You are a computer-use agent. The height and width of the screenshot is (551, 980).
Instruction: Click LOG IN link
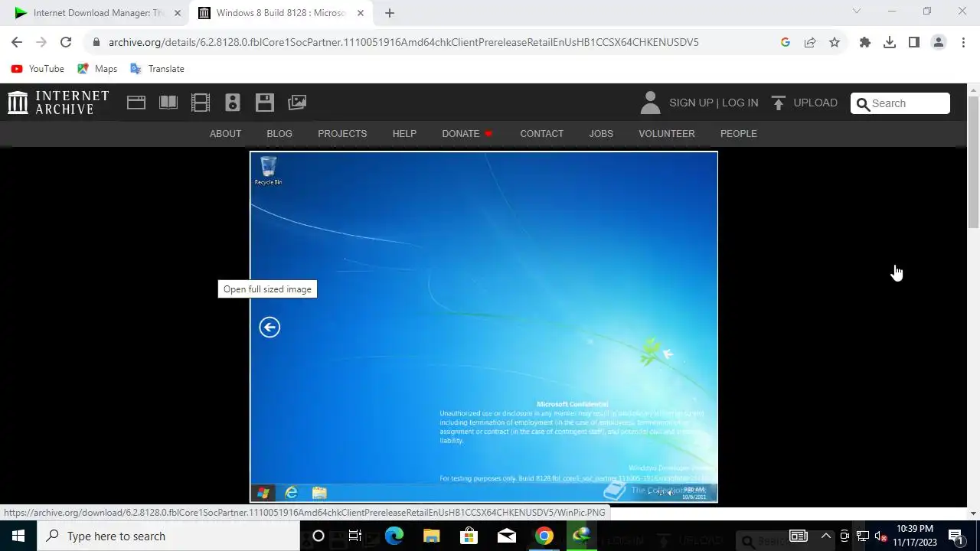click(x=740, y=103)
